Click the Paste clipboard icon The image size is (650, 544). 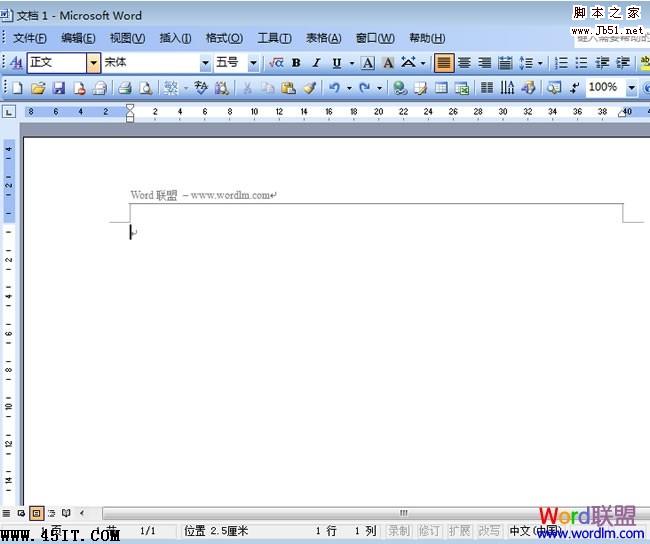pos(288,87)
